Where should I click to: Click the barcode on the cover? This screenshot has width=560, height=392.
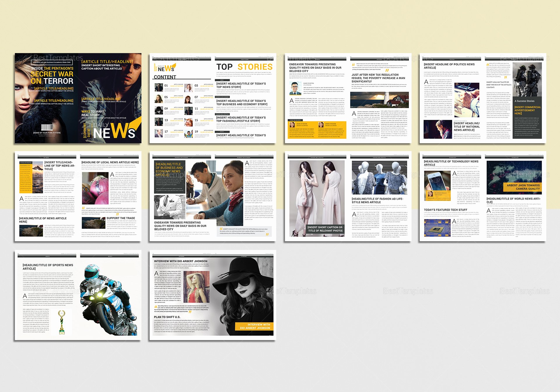point(47,127)
